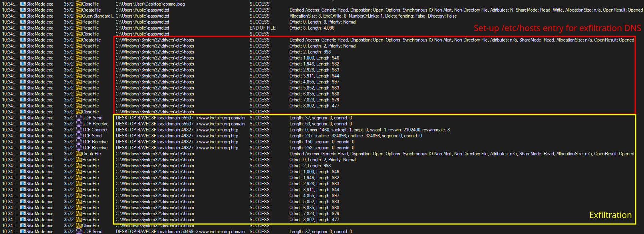
Task: Click the 10:34 timestamp in the cosmo.jpeg row
Action: point(10,4)
